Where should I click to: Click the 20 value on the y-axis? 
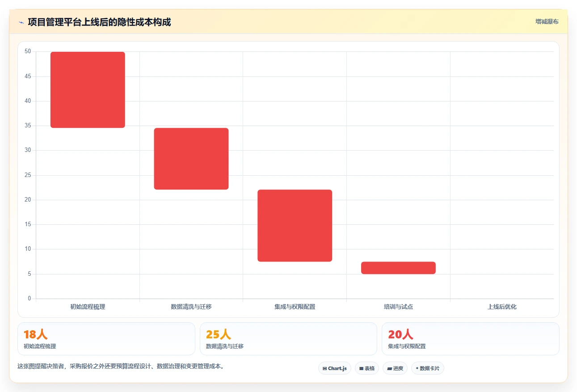(28, 200)
